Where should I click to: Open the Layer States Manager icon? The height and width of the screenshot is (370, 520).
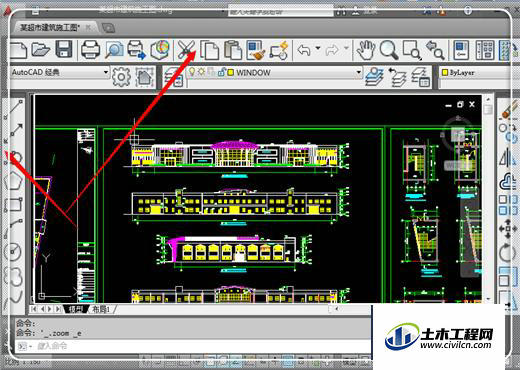pos(421,77)
